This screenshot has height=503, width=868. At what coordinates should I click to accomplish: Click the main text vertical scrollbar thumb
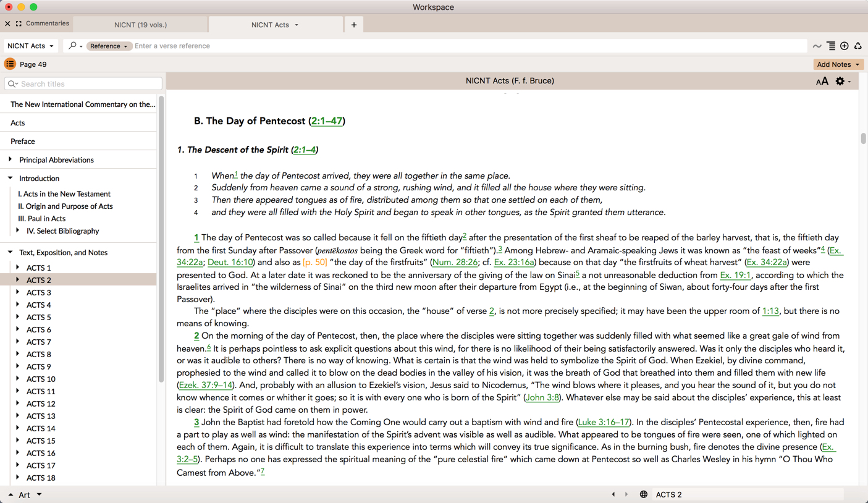coord(863,138)
